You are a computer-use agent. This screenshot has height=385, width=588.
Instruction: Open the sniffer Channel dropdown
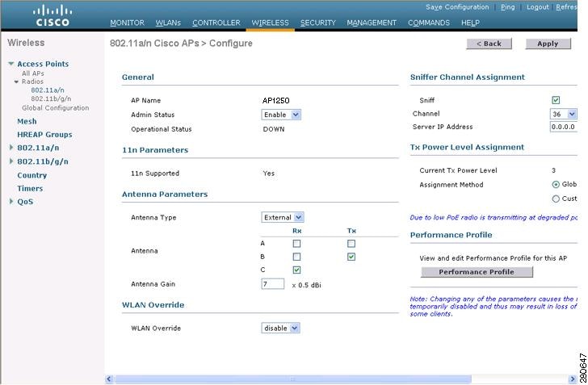point(563,114)
